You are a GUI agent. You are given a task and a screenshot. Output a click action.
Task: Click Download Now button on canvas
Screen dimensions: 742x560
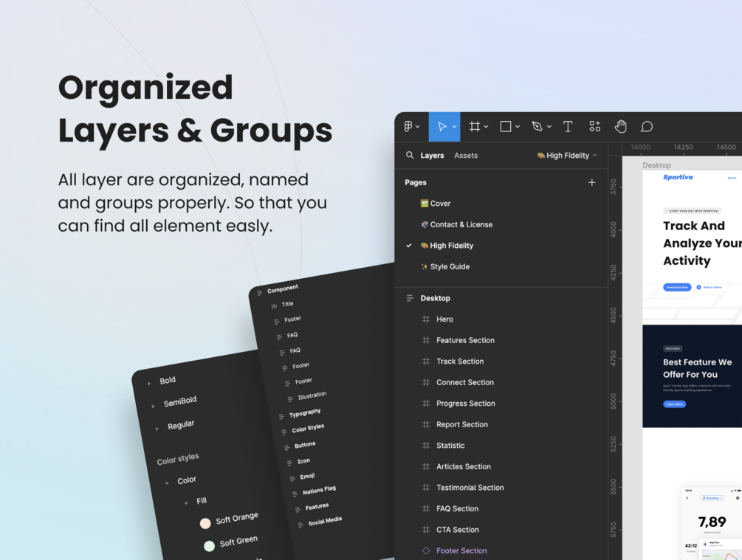[677, 287]
